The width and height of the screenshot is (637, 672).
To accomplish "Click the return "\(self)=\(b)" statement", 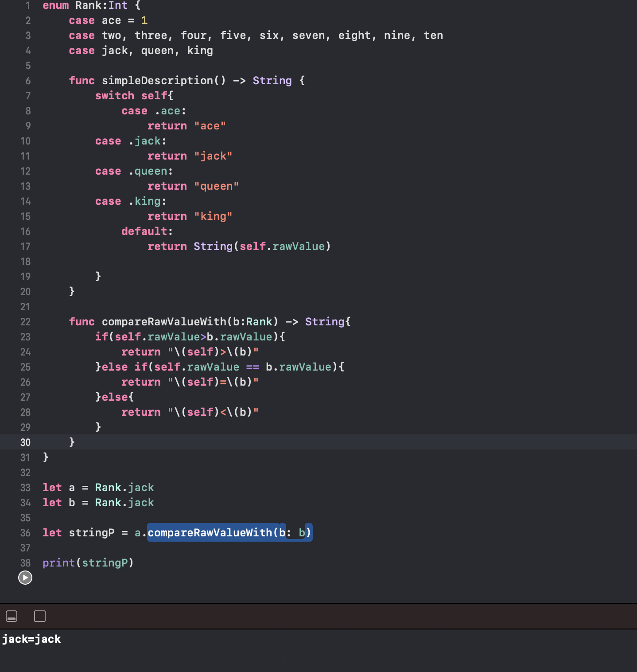I will (x=190, y=382).
